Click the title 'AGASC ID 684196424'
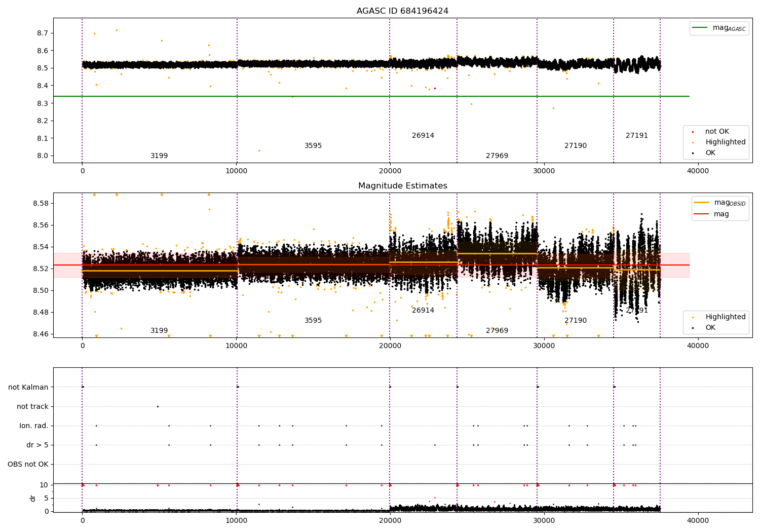 click(402, 11)
